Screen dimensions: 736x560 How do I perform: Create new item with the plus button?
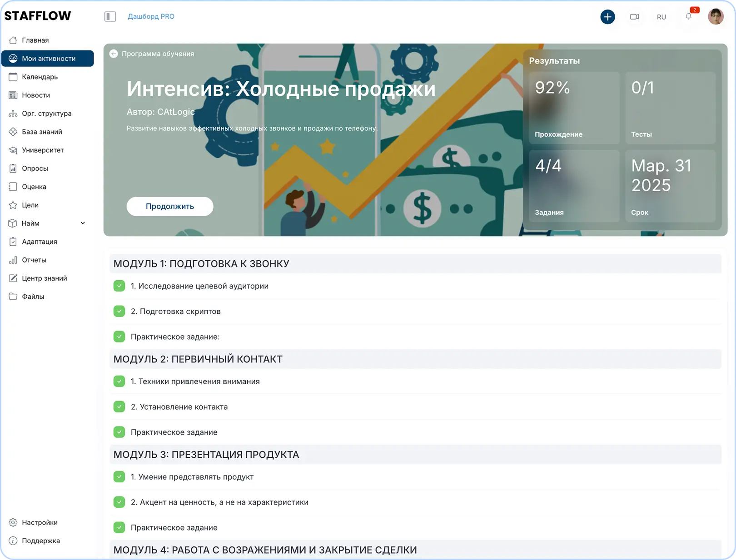[608, 17]
